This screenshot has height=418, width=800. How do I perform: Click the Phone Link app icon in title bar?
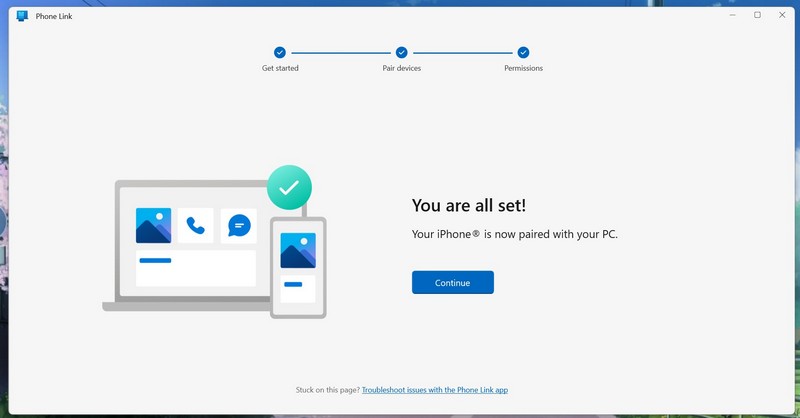[22, 16]
